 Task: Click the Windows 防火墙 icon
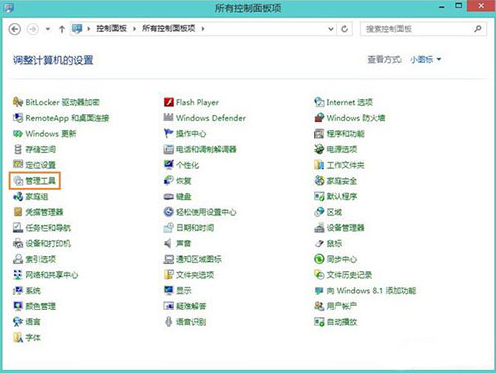[x=319, y=118]
